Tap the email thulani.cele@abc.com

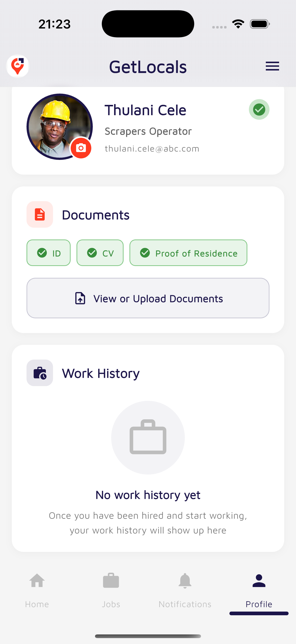152,149
